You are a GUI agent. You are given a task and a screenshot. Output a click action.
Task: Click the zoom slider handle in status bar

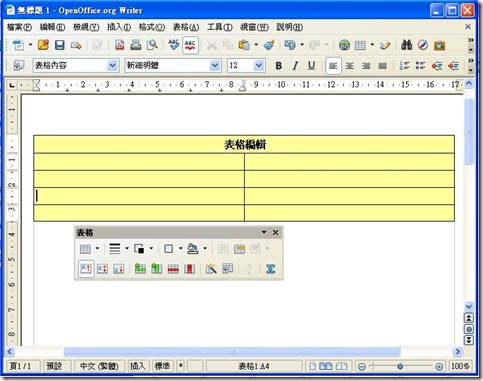point(400,366)
